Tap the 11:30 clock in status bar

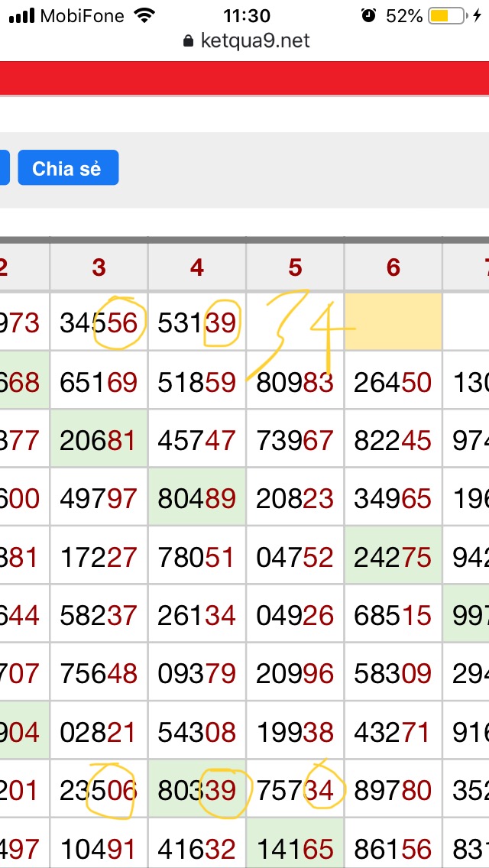(247, 15)
